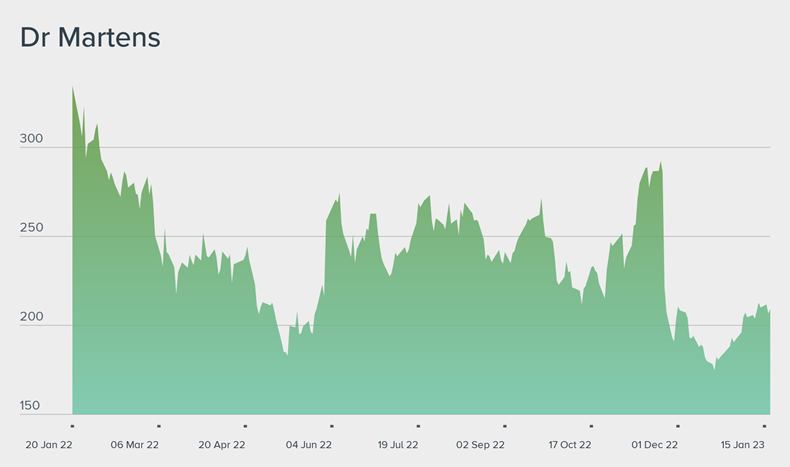Pick the 19 Jul 22 date label
This screenshot has height=467, width=790.
[x=397, y=444]
